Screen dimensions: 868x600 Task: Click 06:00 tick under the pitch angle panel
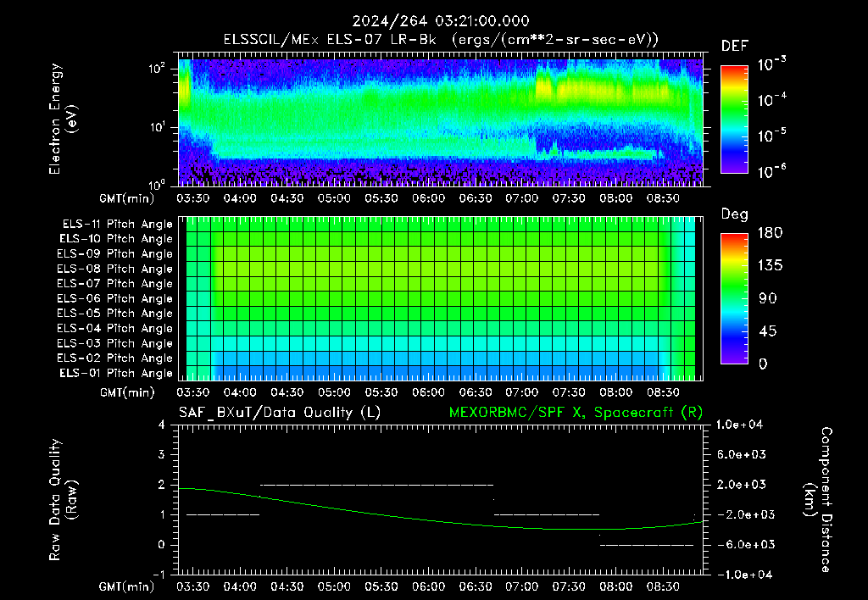428,392
